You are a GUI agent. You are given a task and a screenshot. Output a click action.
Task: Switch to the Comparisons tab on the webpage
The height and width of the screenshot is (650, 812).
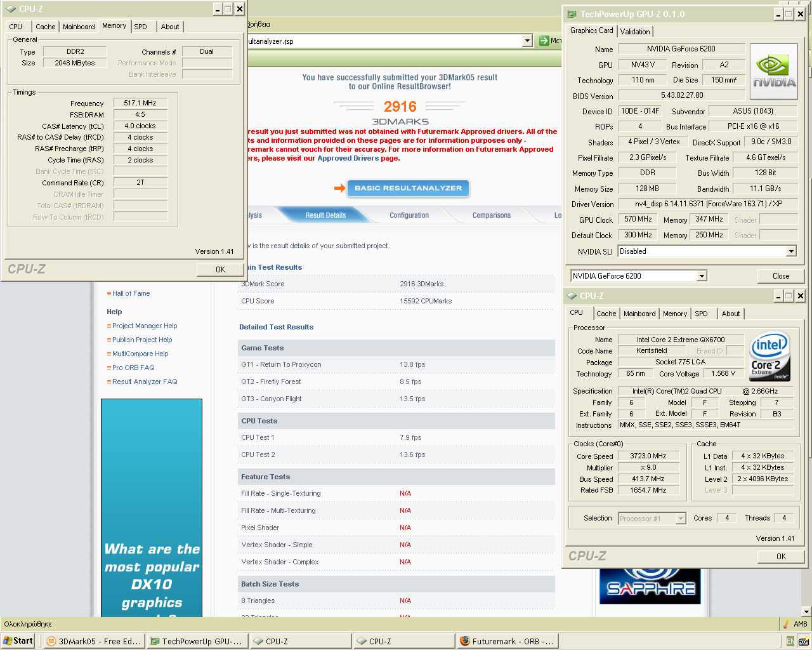(492, 215)
